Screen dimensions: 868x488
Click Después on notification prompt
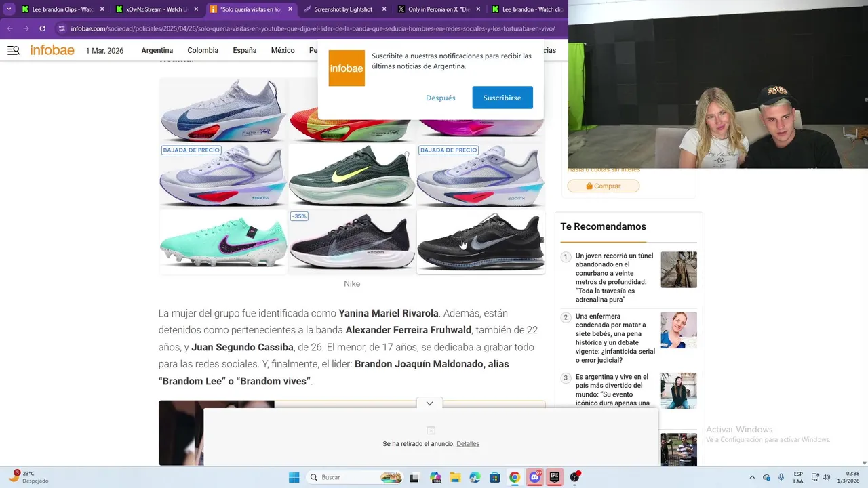[441, 98]
